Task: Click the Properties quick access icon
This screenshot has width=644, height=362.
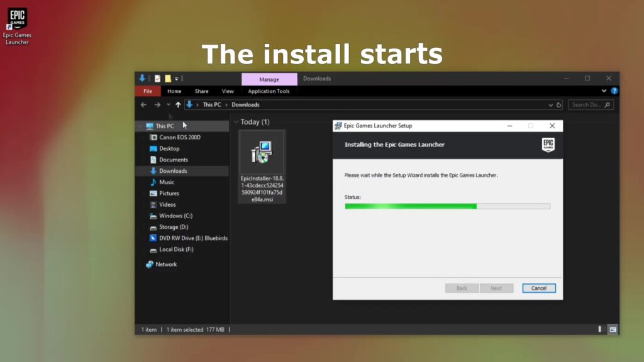Action: click(157, 79)
